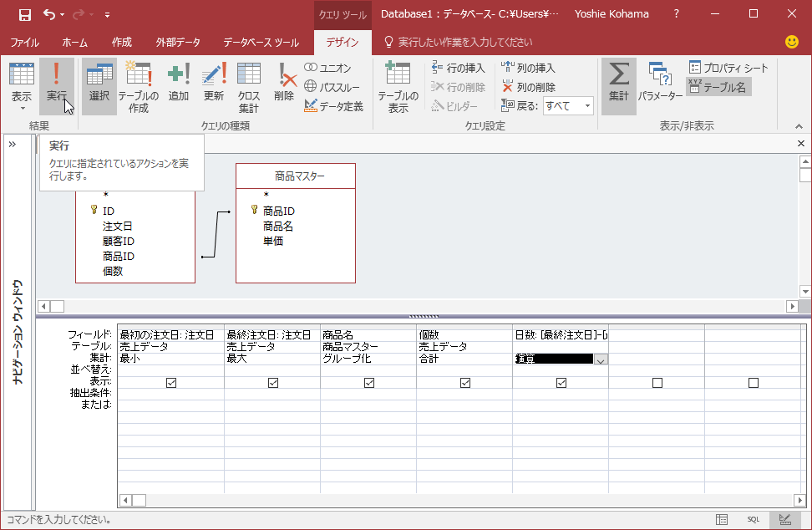Uncheck 表示 for 日数 column

click(x=561, y=383)
